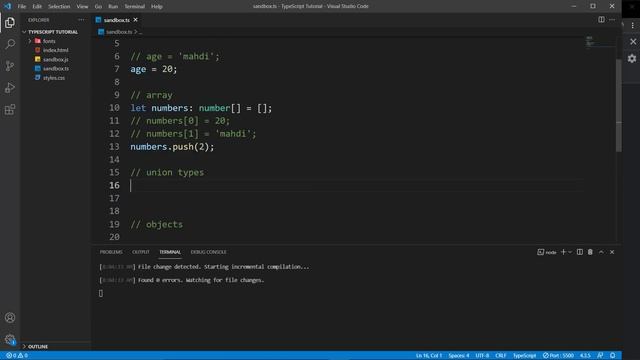Image resolution: width=640 pixels, height=360 pixels.
Task: Split the terminal pane
Action: pyautogui.click(x=580, y=252)
